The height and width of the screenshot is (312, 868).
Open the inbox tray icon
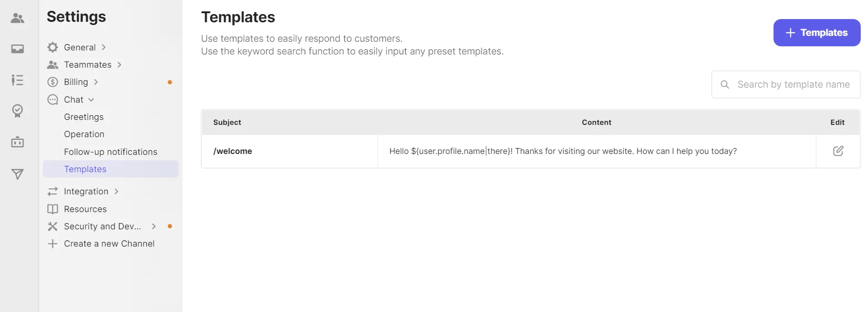click(x=17, y=49)
